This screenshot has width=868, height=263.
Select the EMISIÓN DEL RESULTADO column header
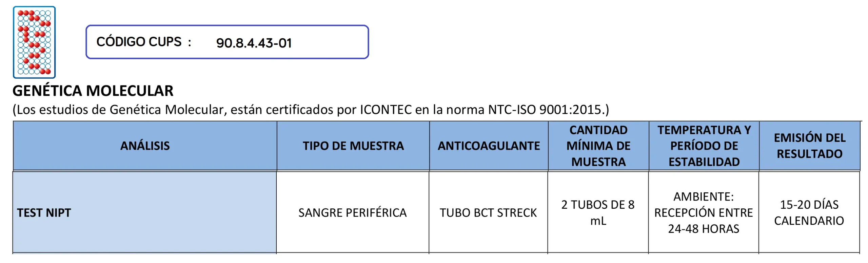pyautogui.click(x=809, y=146)
